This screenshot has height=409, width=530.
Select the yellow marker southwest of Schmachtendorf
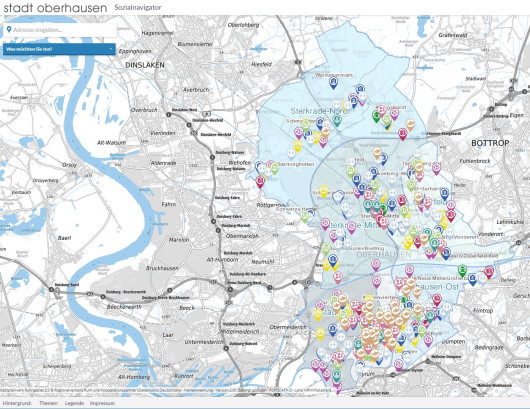coord(297,146)
